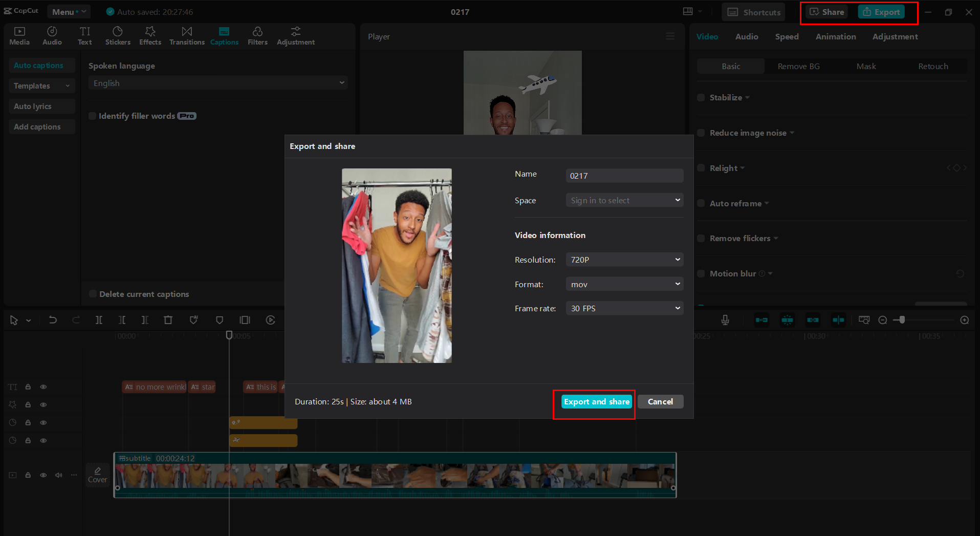Open the Menu in the top-left corner
Viewport: 980px width, 536px height.
coord(69,11)
